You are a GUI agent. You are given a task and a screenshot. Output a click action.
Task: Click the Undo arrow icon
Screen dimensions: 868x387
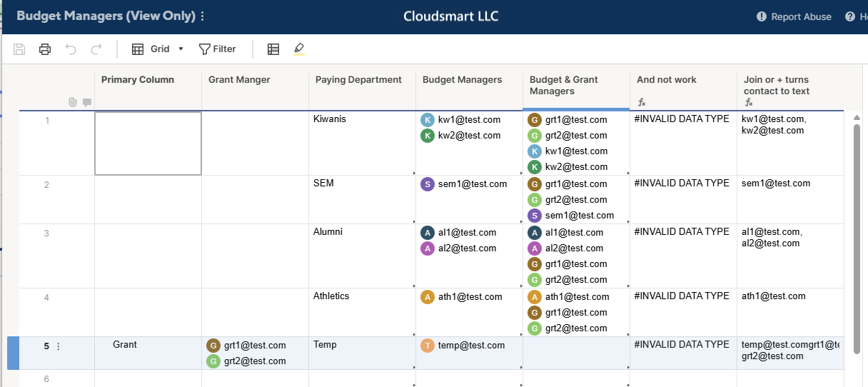click(x=71, y=49)
